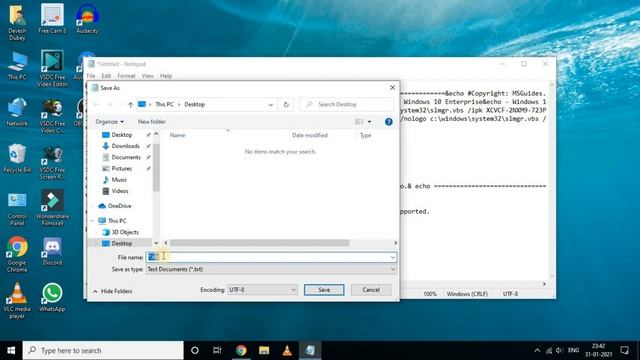Open the Recycle Bin

17,158
